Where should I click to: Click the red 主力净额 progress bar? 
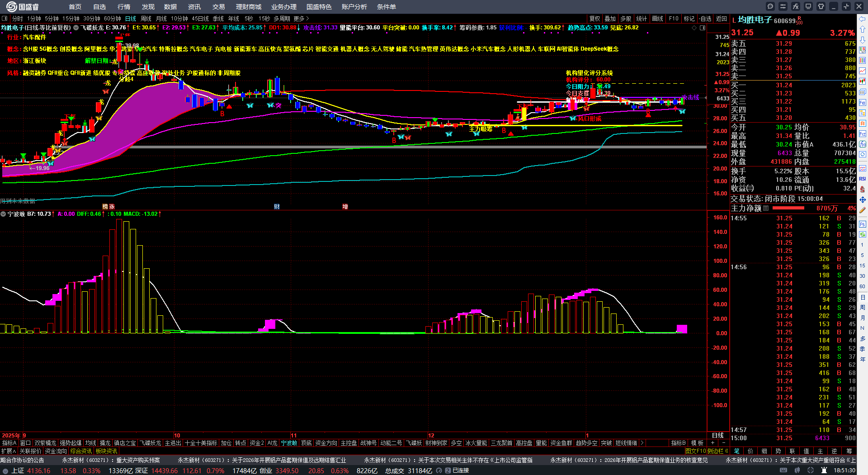pyautogui.click(x=788, y=208)
